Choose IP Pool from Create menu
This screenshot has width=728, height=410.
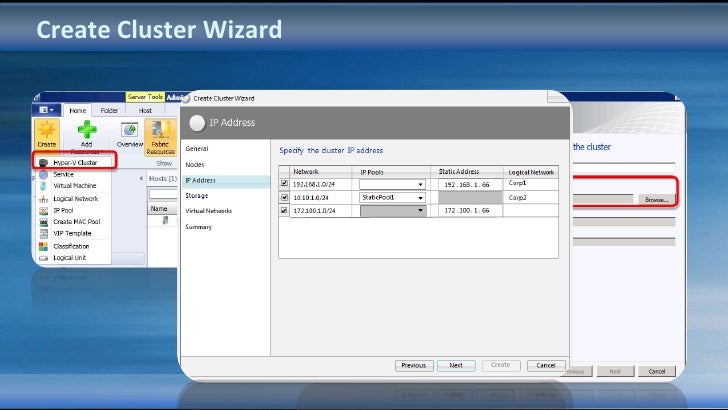coord(63,210)
